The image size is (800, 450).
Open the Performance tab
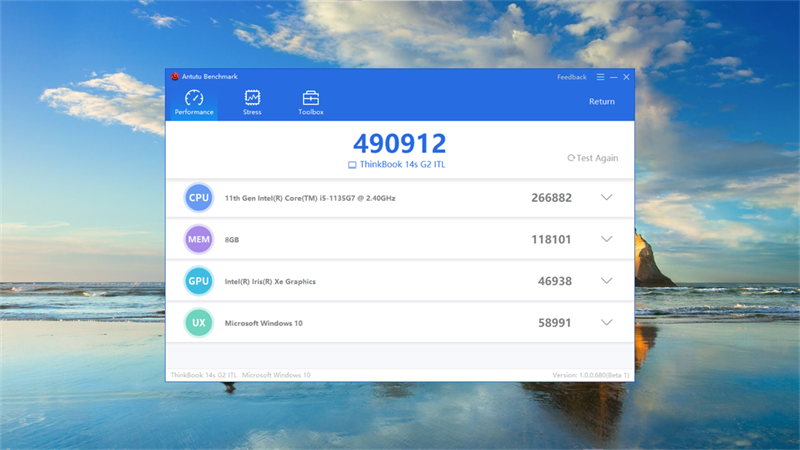tap(194, 102)
